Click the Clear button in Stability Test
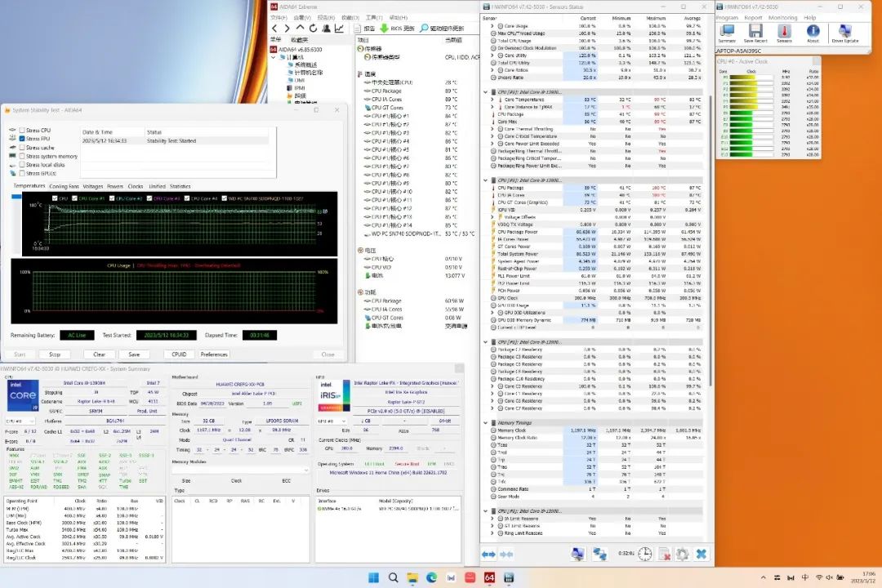Viewport: 882px width, 588px height. (100, 354)
